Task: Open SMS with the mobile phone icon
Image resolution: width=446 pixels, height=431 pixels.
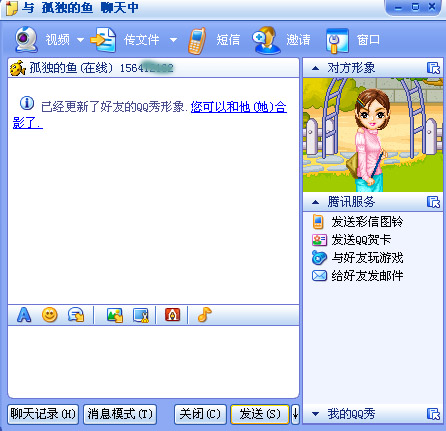Action: [x=197, y=41]
